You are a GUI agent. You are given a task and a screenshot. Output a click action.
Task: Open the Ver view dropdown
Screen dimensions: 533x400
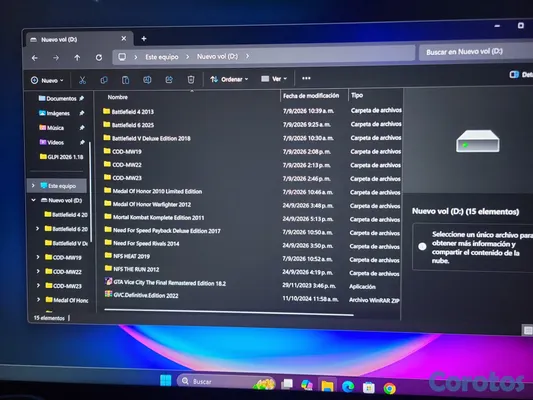(x=274, y=79)
